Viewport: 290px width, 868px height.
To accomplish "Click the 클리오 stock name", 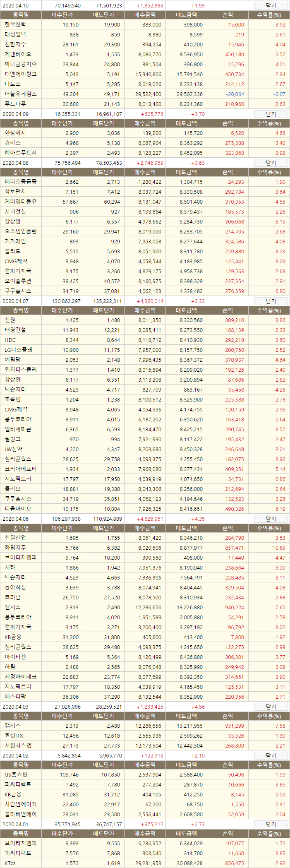I will click(x=12, y=489).
